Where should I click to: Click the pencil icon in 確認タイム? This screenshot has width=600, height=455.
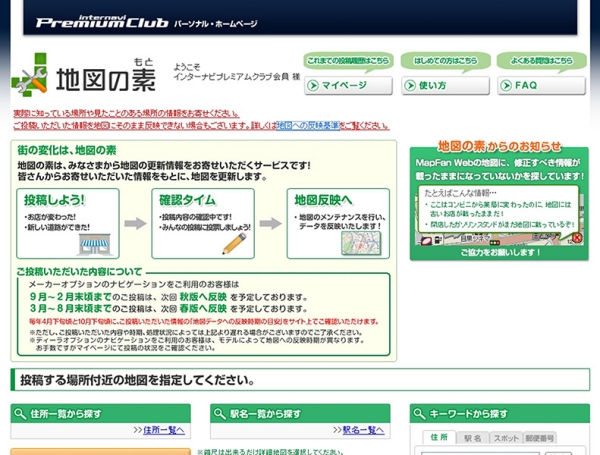tap(235, 243)
